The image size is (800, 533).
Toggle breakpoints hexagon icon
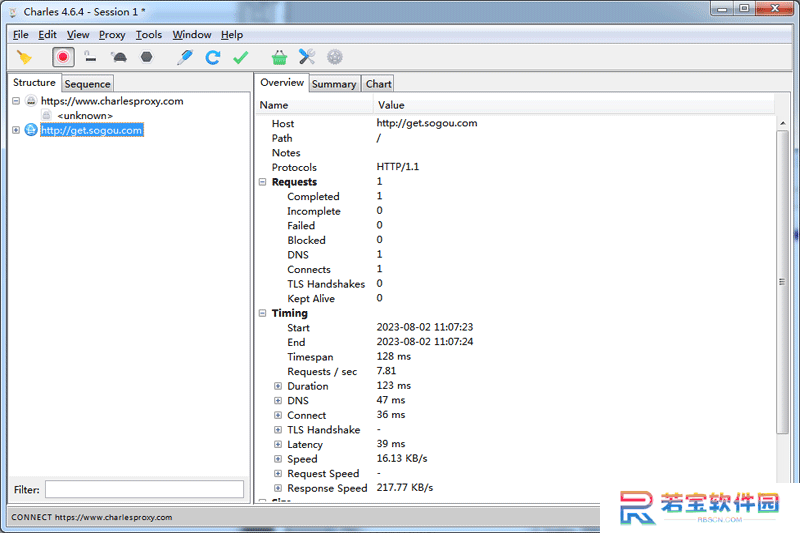click(146, 57)
